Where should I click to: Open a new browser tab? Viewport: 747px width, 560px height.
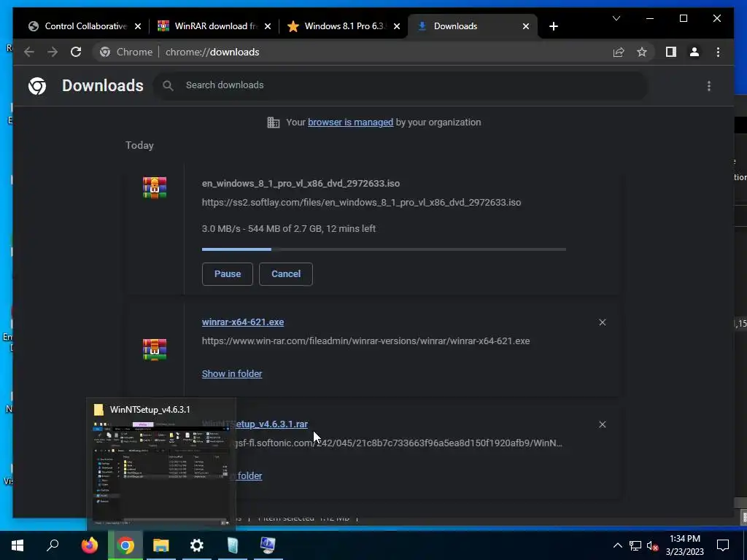tap(553, 26)
